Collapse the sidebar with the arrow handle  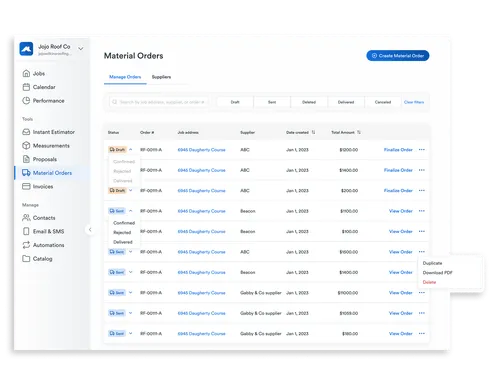pyautogui.click(x=90, y=230)
